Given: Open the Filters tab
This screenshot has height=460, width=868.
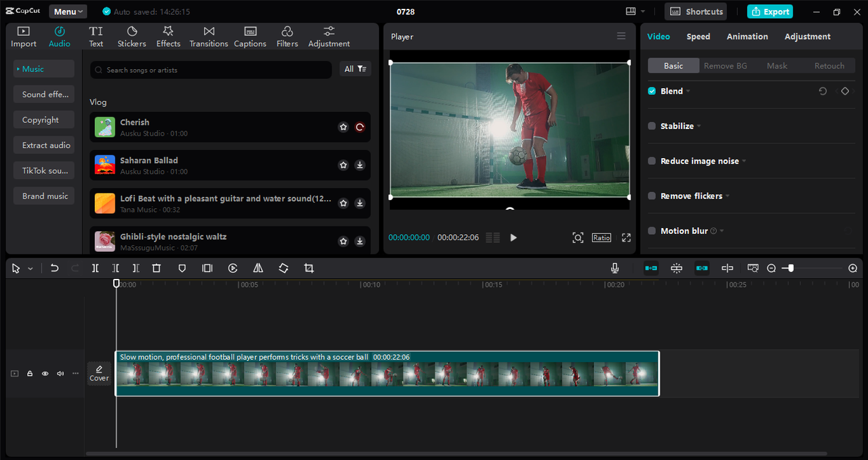Looking at the screenshot, I should coord(287,37).
